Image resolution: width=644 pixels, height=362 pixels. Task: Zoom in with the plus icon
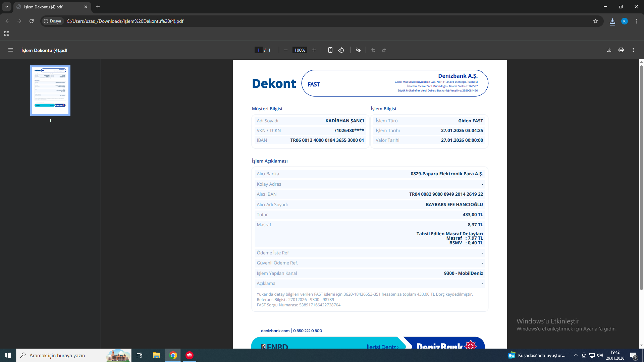click(314, 50)
